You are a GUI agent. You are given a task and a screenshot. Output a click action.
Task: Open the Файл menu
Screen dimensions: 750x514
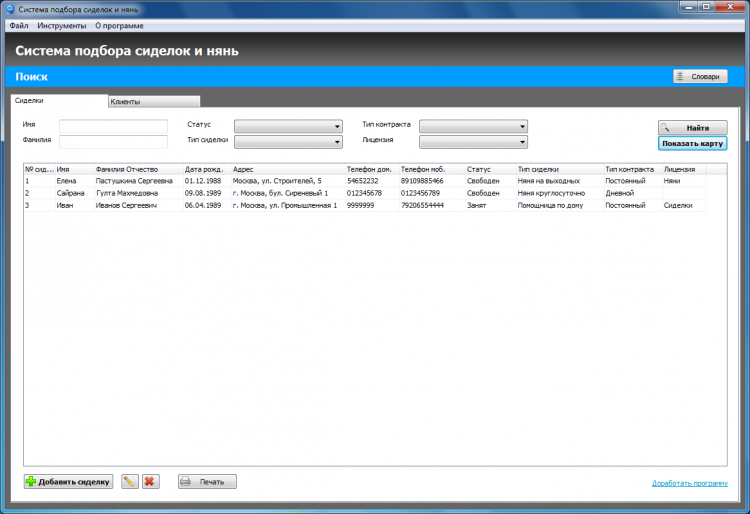(19, 26)
